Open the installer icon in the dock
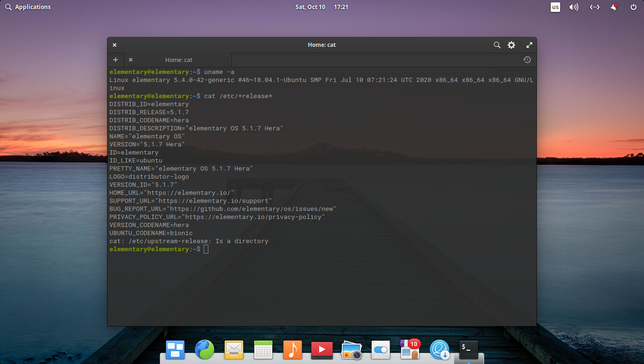 439,350
